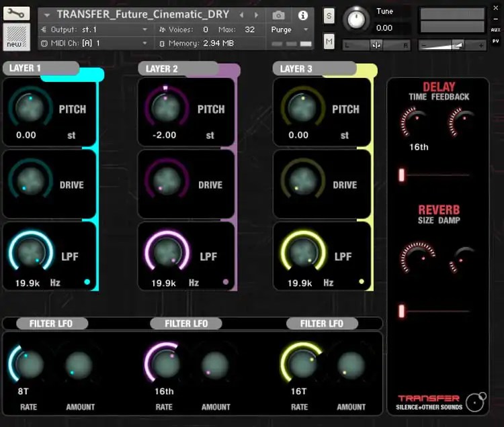Select Layer 2 tab
This screenshot has width=504, height=427.
click(178, 68)
